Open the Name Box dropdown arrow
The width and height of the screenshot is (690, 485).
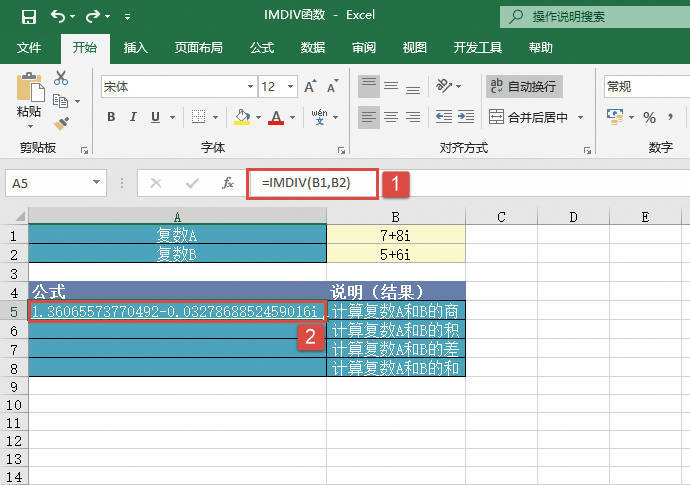click(x=97, y=183)
